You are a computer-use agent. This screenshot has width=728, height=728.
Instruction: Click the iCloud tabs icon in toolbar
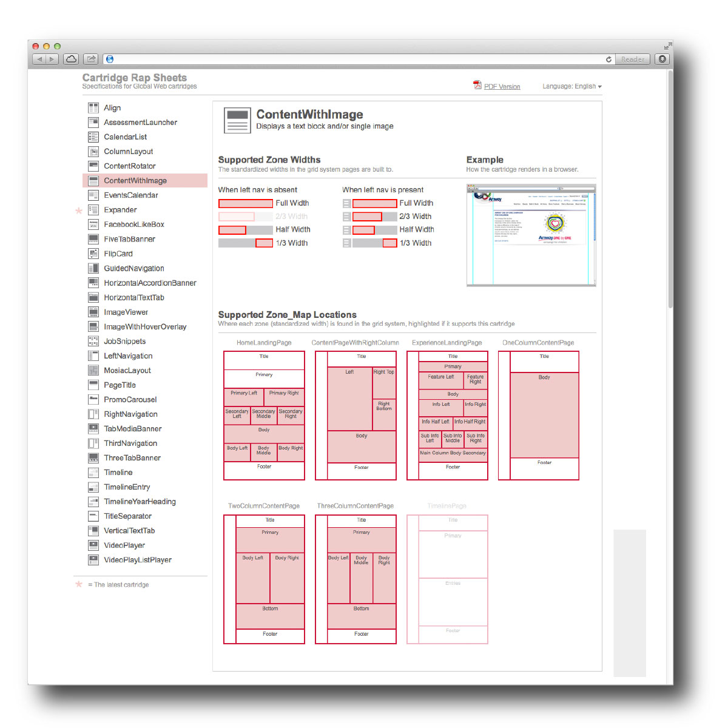(71, 59)
